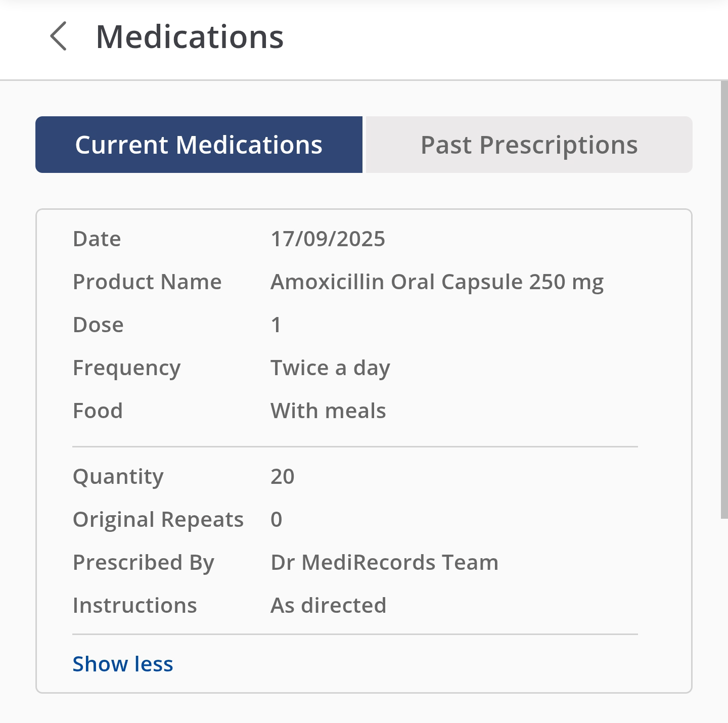Screen dimensions: 728x723
Task: Click the Twice a day frequency value
Action: point(330,368)
